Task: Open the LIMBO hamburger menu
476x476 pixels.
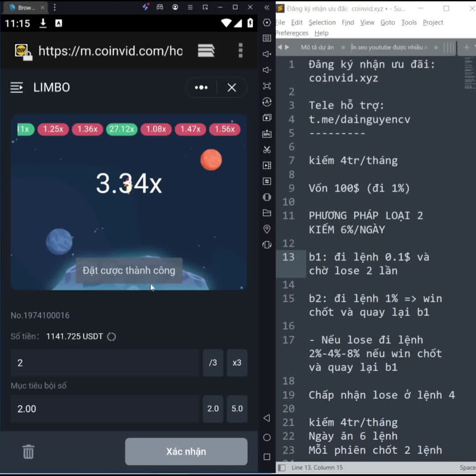Action: pyautogui.click(x=17, y=87)
